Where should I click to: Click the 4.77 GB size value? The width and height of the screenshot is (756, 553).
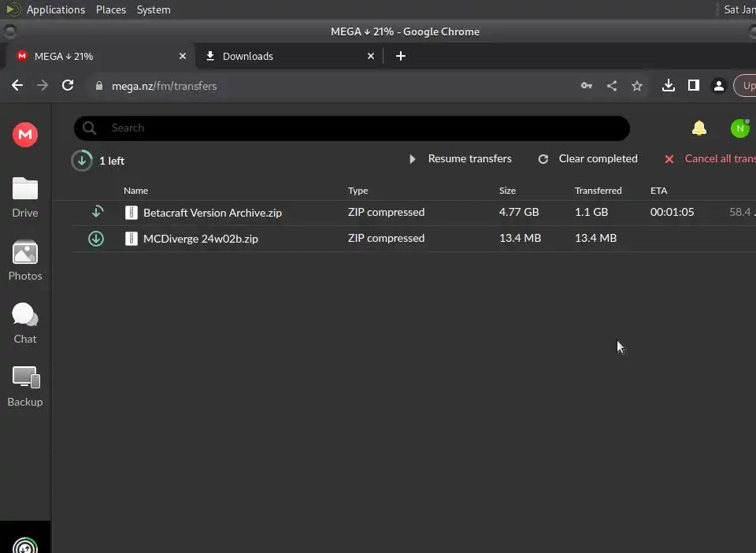519,212
